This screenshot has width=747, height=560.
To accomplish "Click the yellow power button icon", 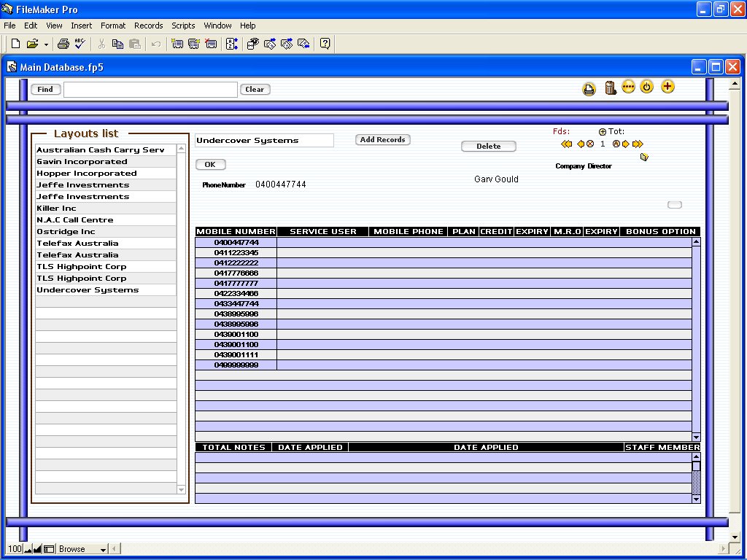I will tap(646, 87).
